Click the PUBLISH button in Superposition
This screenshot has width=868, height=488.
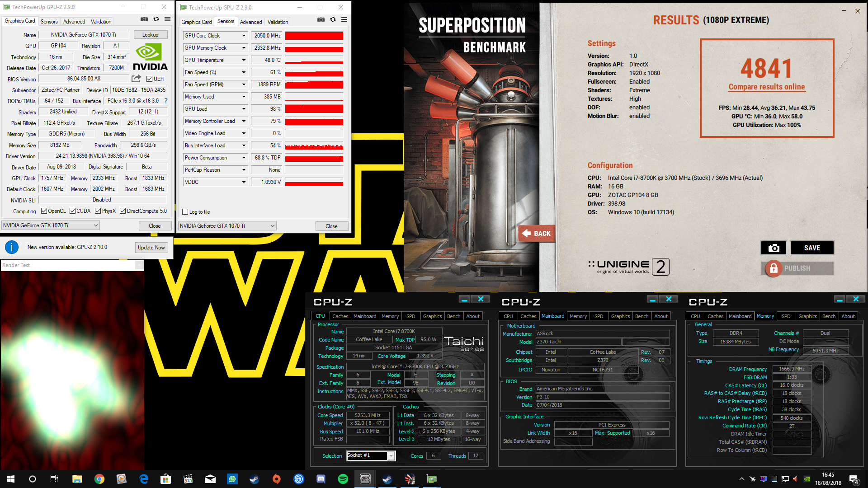pos(798,268)
